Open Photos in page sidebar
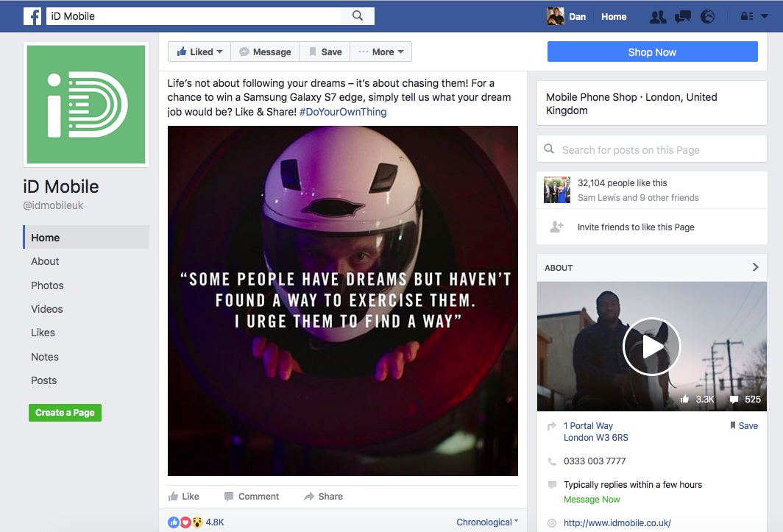Image resolution: width=783 pixels, height=532 pixels. (x=47, y=285)
